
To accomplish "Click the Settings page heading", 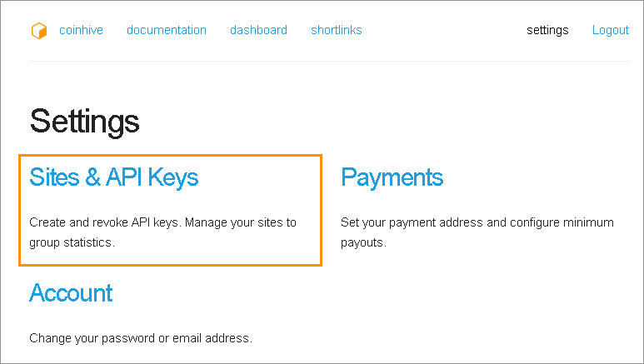I will point(84,122).
